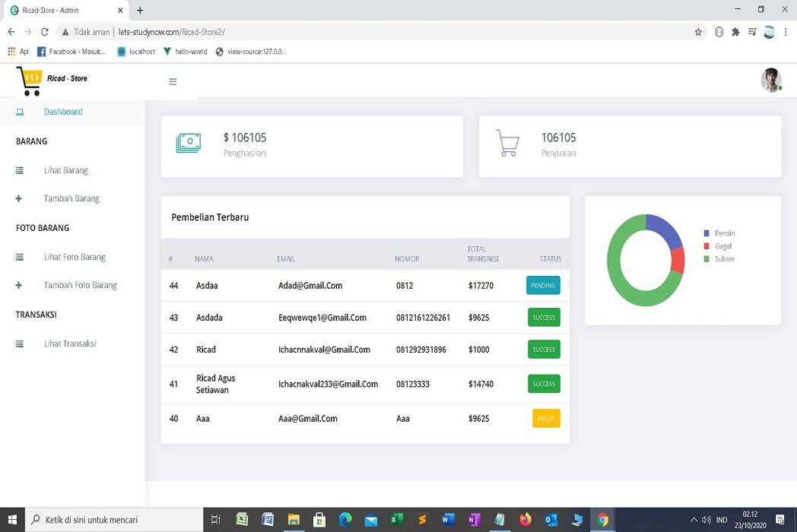Click FAILED status badge for Aaa
Screen dimensions: 797x532
click(x=546, y=418)
